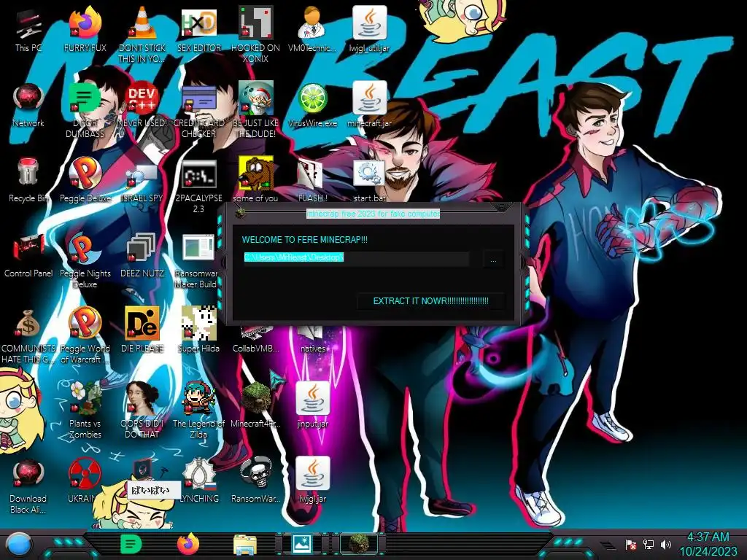
Task: Open green notes app in taskbar
Action: 131,544
